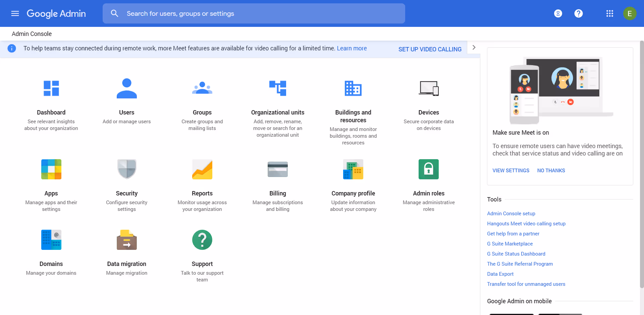Click the Users title text
Screen dimensions: 644x315
tap(127, 113)
